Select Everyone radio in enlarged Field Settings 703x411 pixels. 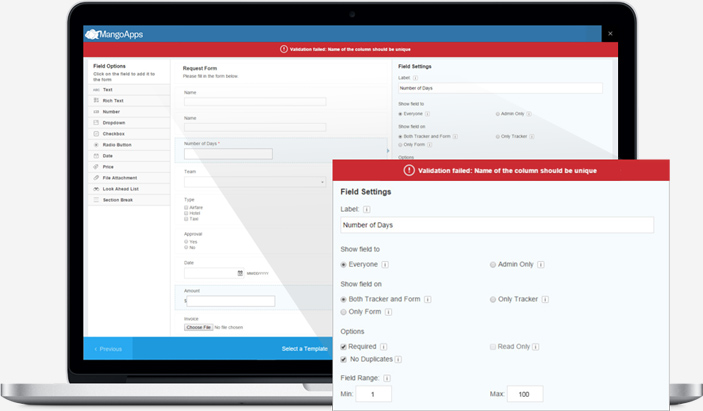[343, 265]
